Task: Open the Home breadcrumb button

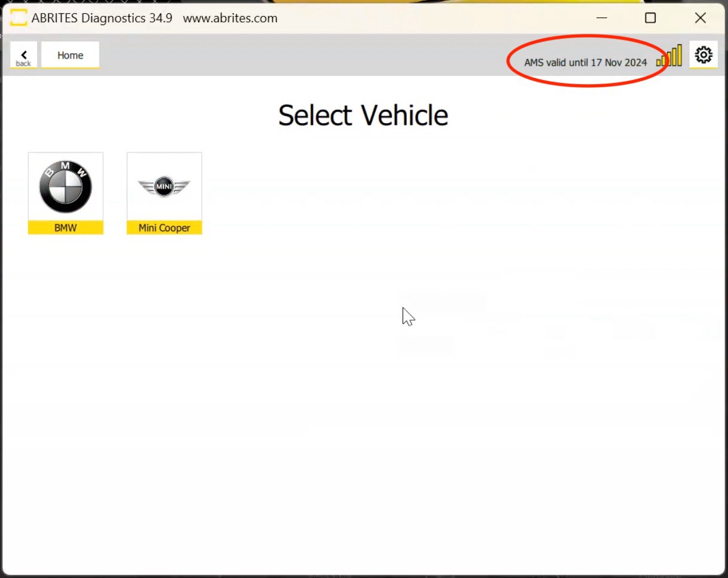Action: [x=70, y=55]
